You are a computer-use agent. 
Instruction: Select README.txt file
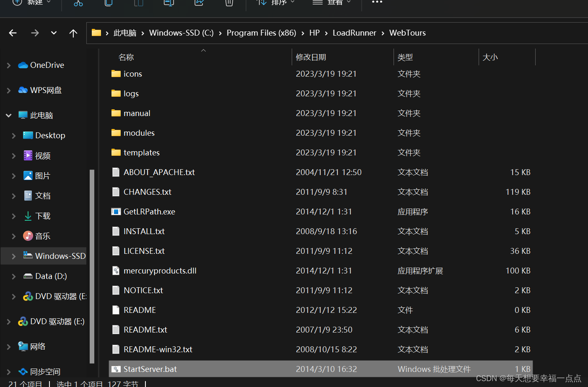(x=145, y=330)
